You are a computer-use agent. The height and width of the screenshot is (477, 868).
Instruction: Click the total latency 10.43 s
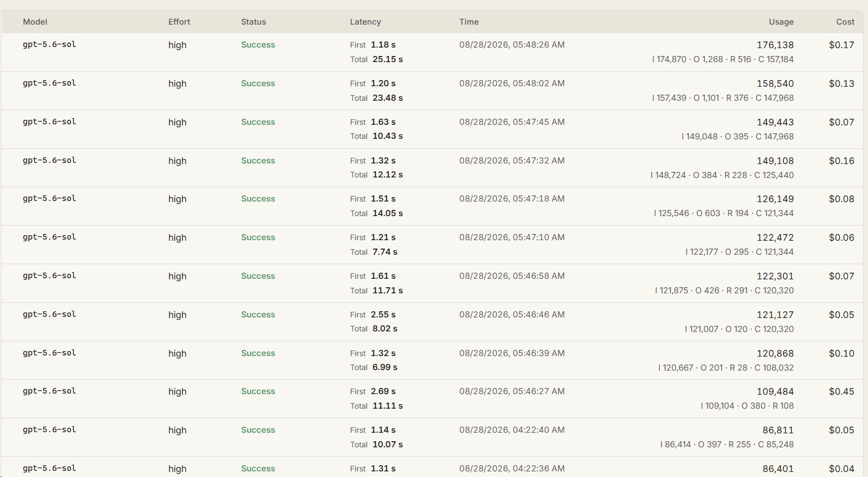(388, 136)
